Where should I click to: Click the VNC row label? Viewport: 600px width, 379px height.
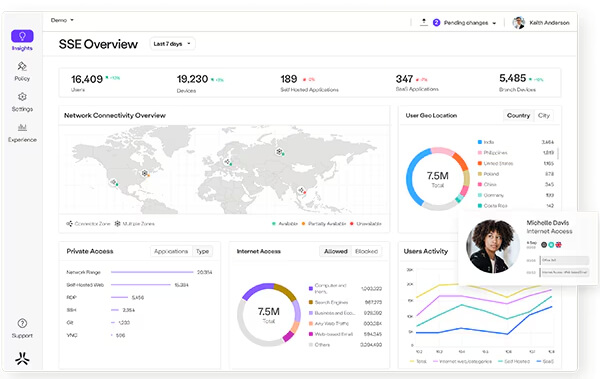(72, 335)
